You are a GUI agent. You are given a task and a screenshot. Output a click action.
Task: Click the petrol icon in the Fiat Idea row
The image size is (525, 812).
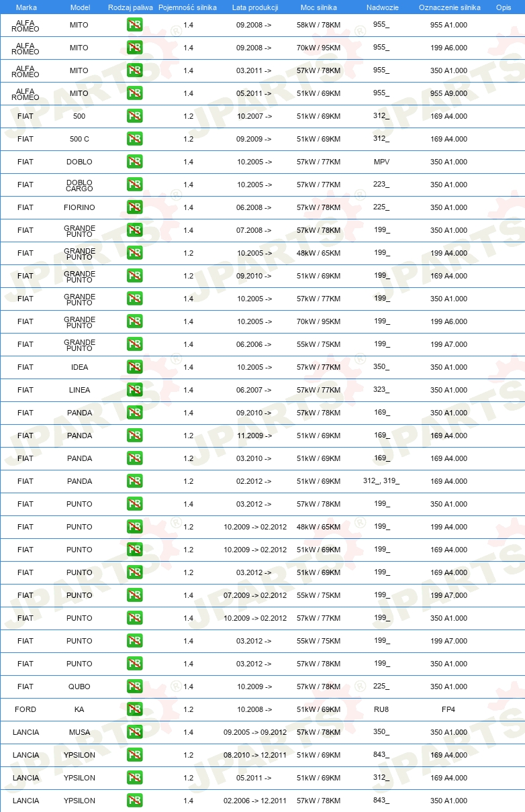(134, 367)
